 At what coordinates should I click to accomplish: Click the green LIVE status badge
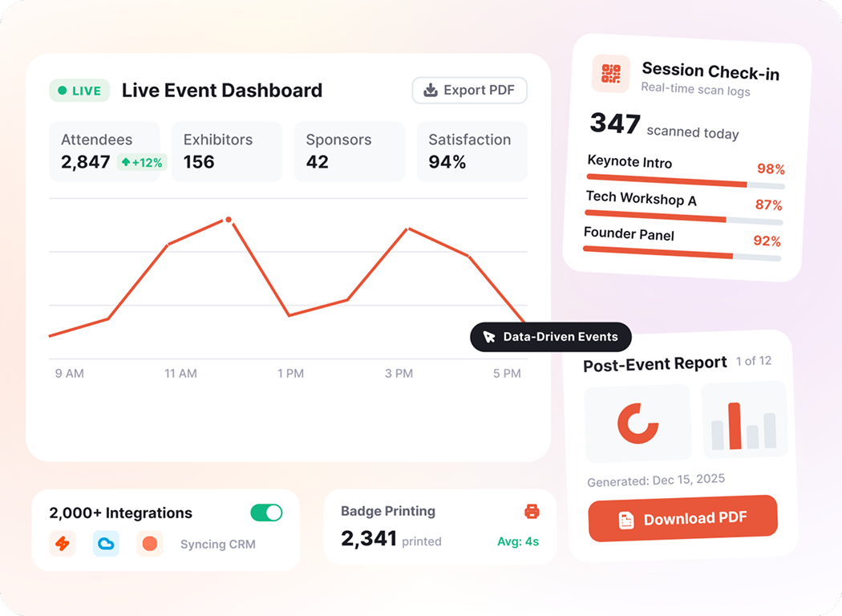point(79,91)
